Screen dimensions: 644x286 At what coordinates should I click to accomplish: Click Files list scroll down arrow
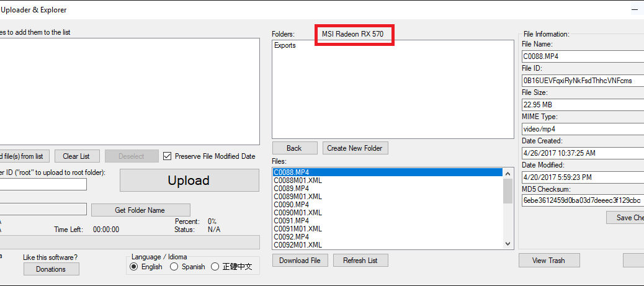pyautogui.click(x=508, y=244)
